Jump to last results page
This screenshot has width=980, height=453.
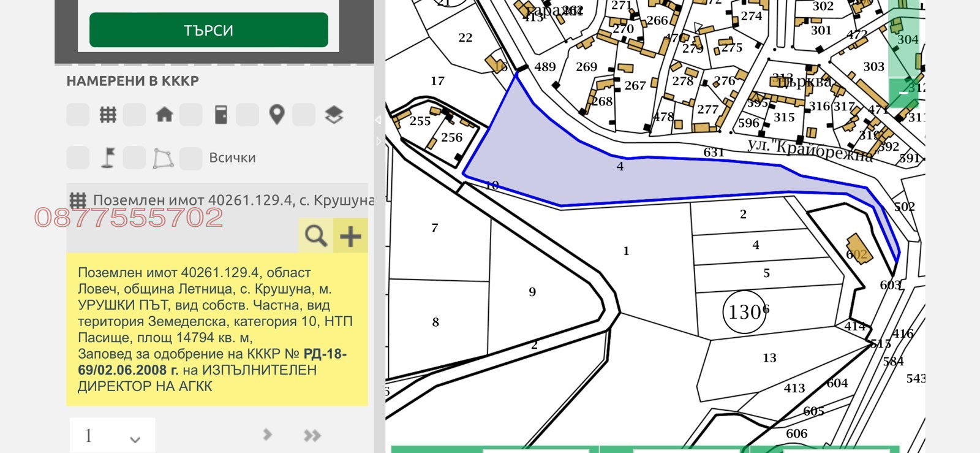pos(312,435)
